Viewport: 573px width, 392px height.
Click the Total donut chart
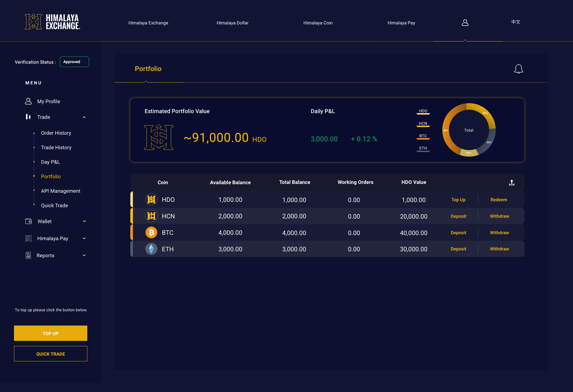tap(469, 130)
